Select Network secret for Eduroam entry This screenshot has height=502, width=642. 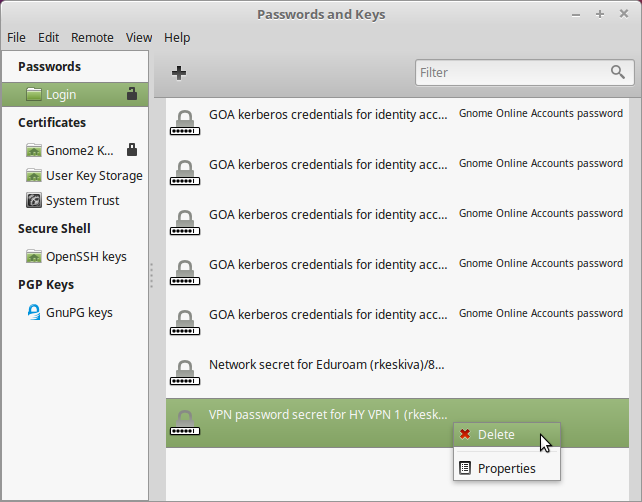tap(397, 373)
